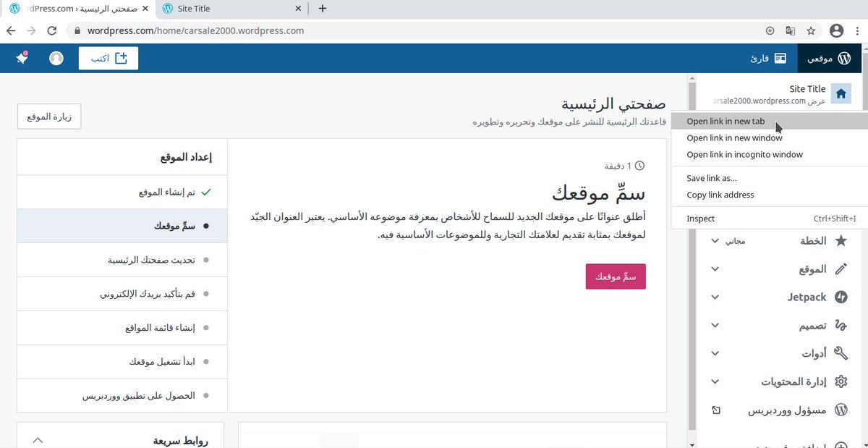The height and width of the screenshot is (448, 868).
Task: Click the مسؤول ووردبريس WordPress icon
Action: pyautogui.click(x=841, y=410)
